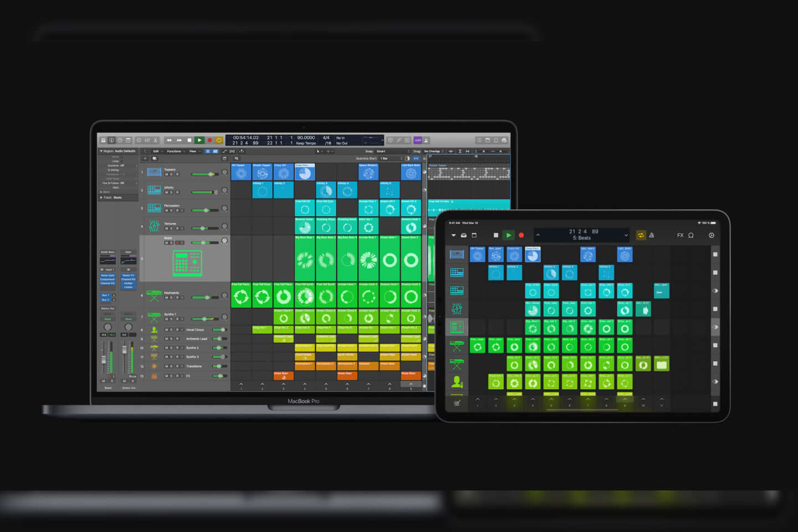Mute the Vocal Chops track
This screenshot has height=532, width=798.
(x=166, y=330)
